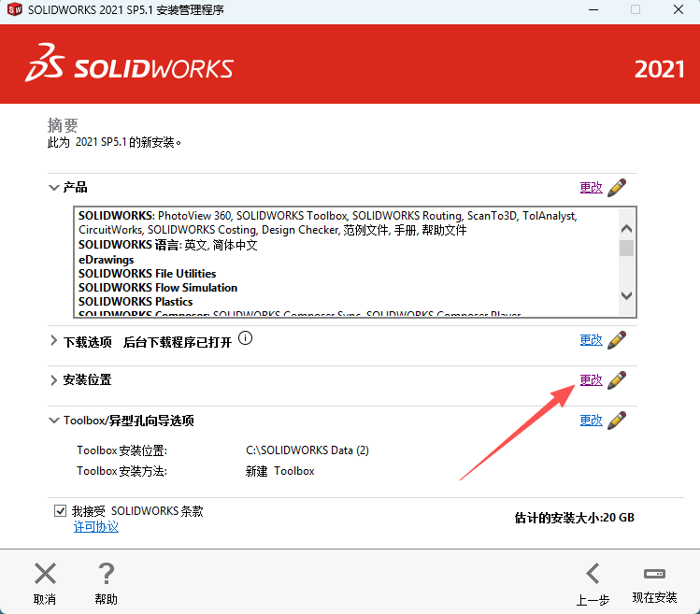
Task: Expand the 安装位置 section chevron
Action: click(x=53, y=380)
